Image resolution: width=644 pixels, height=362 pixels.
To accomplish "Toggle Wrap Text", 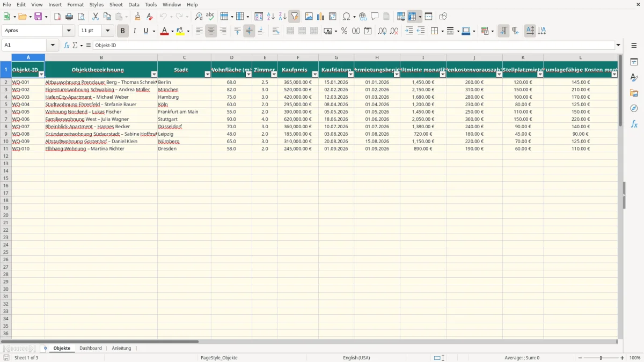I will click(x=276, y=31).
